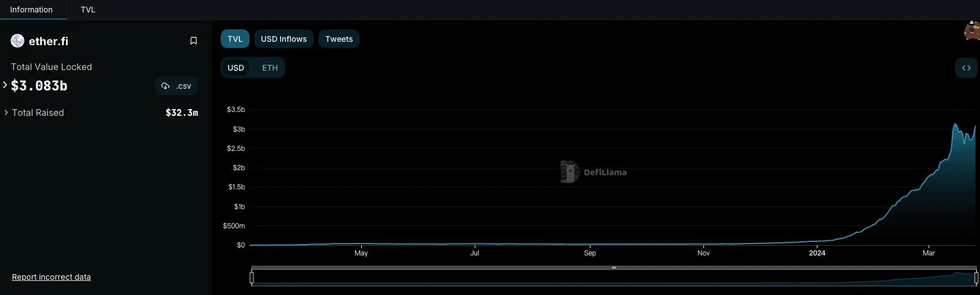This screenshot has width=980, height=295.
Task: Expand the Total Raised details
Action: (x=6, y=112)
